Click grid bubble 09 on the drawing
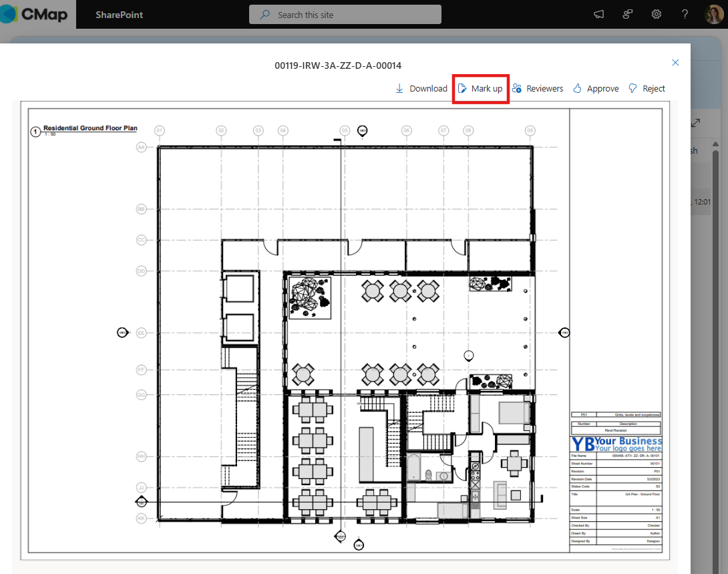Viewport: 728px width, 574px height. 530,130
